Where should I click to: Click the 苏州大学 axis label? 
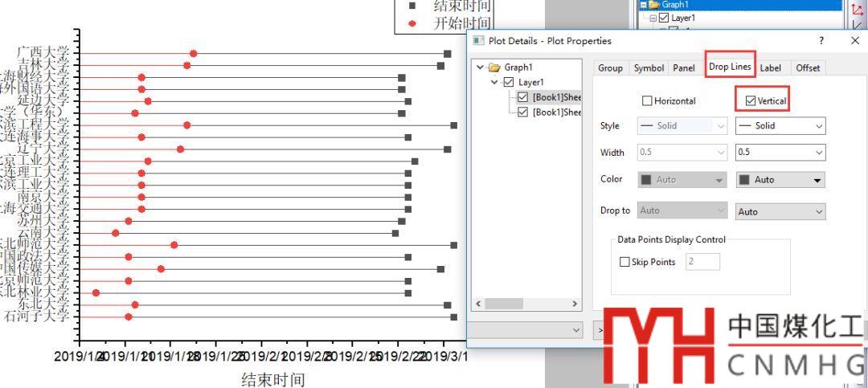pos(43,221)
